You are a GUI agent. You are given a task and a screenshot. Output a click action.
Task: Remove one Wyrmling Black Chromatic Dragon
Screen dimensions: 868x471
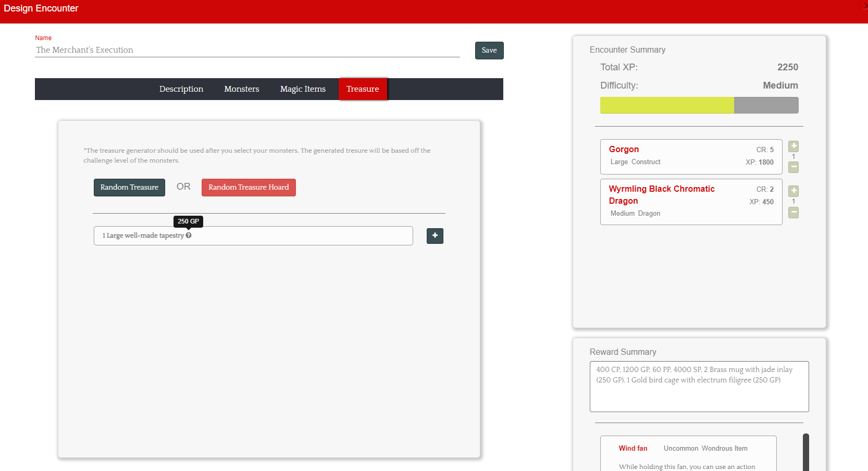click(793, 213)
